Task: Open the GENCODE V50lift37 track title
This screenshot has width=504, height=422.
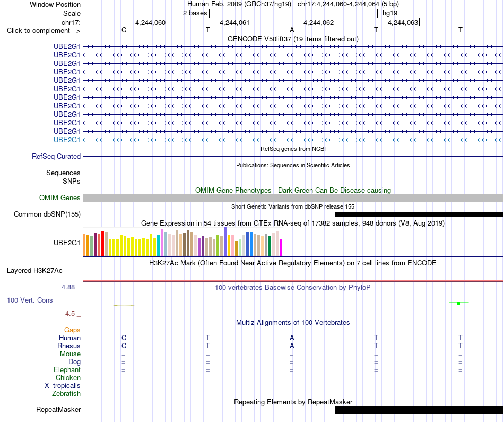Action: coord(293,39)
